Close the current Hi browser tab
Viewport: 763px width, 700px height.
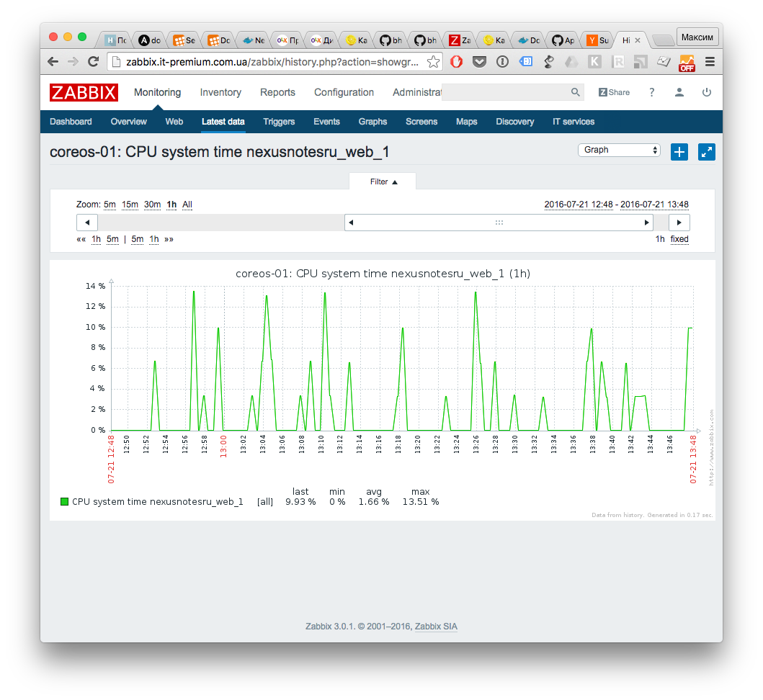point(638,40)
